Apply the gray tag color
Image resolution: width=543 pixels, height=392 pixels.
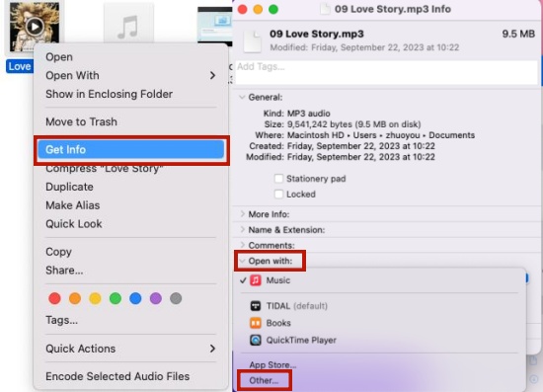pyautogui.click(x=176, y=298)
